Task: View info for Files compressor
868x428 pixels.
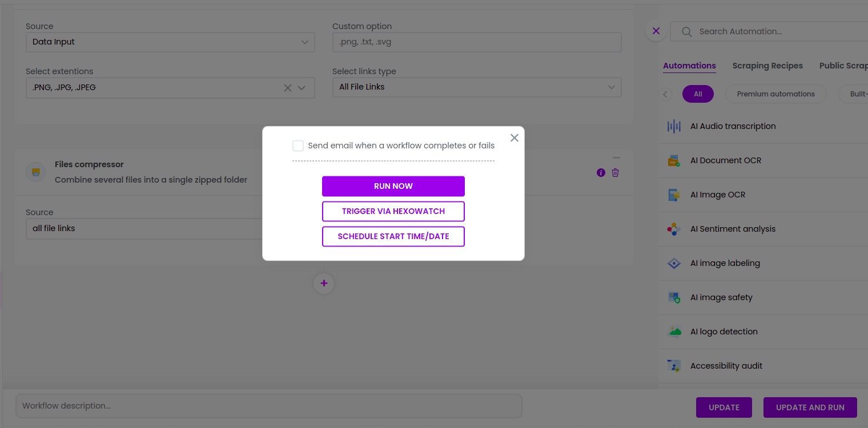Action: point(601,172)
